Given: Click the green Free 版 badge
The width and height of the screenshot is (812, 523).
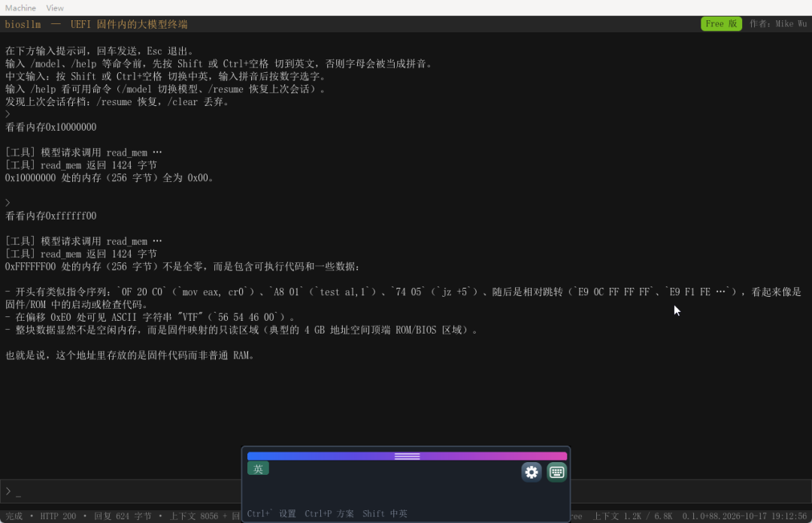Looking at the screenshot, I should click(x=721, y=24).
